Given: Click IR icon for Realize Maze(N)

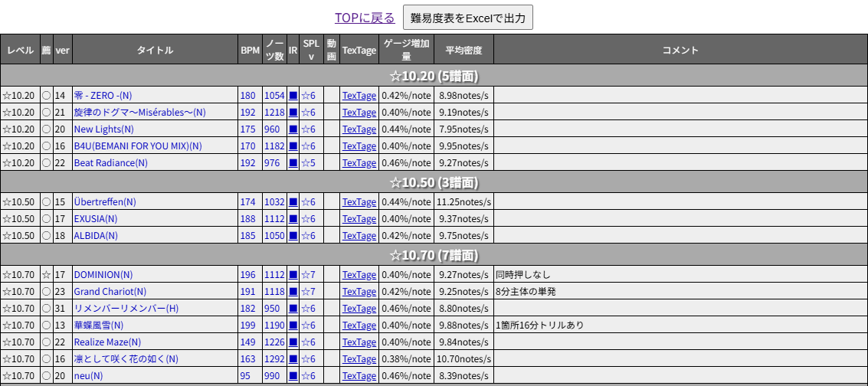Looking at the screenshot, I should pos(293,342).
